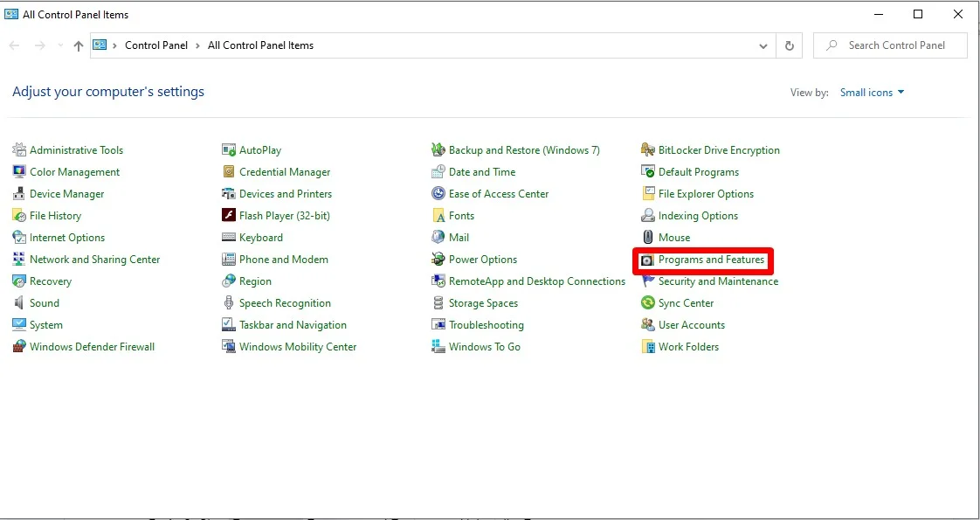
Task: Click the Sound speaker icon
Action: coord(19,303)
